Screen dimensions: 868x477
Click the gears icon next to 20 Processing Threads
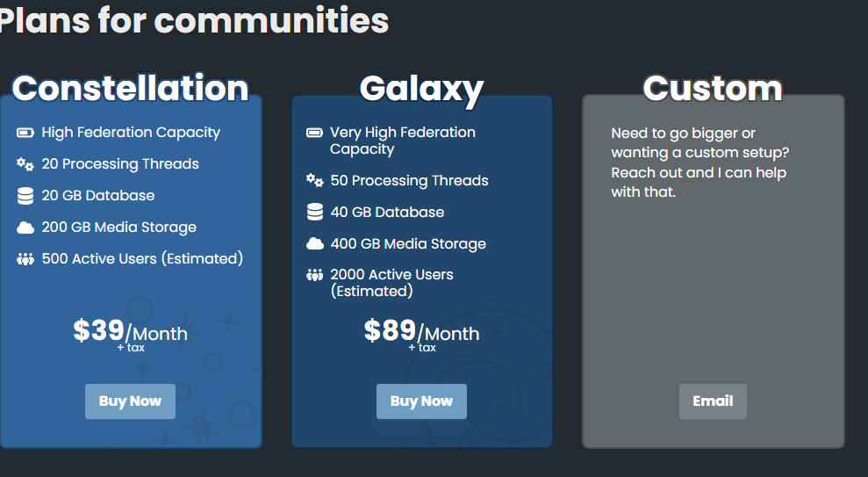pyautogui.click(x=25, y=164)
